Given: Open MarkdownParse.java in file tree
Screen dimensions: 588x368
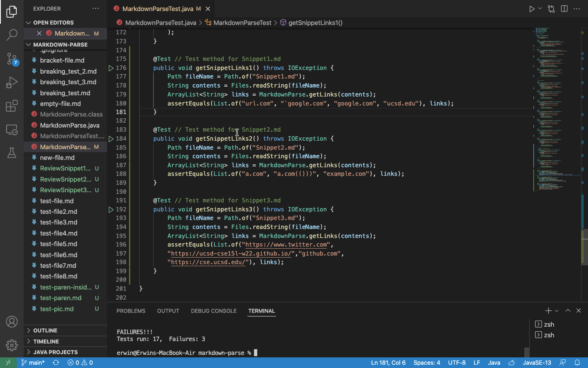Looking at the screenshot, I should point(65,125).
